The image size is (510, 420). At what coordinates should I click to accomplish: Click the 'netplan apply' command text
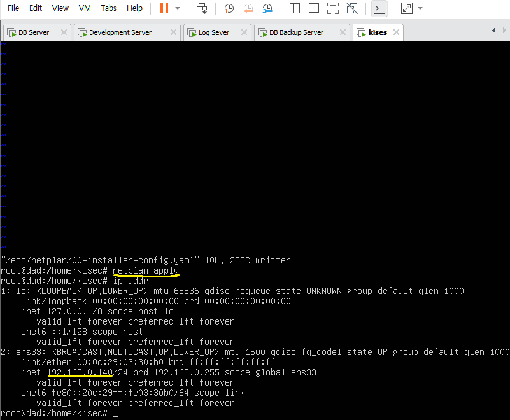(x=146, y=270)
